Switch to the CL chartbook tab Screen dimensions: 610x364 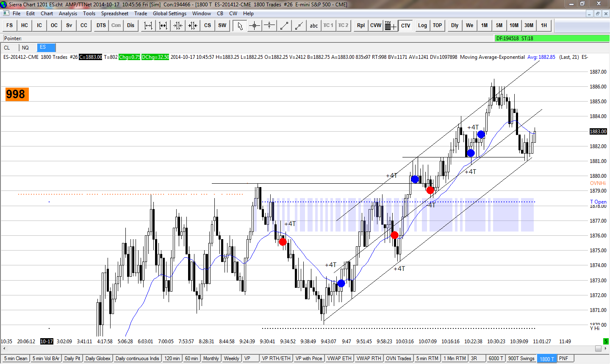10,48
